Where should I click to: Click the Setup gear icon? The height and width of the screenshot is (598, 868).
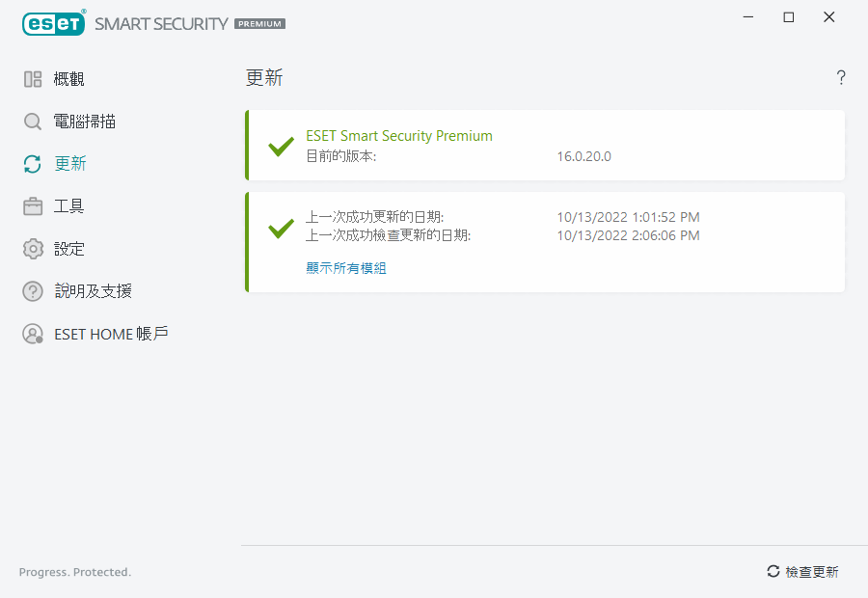click(x=33, y=249)
